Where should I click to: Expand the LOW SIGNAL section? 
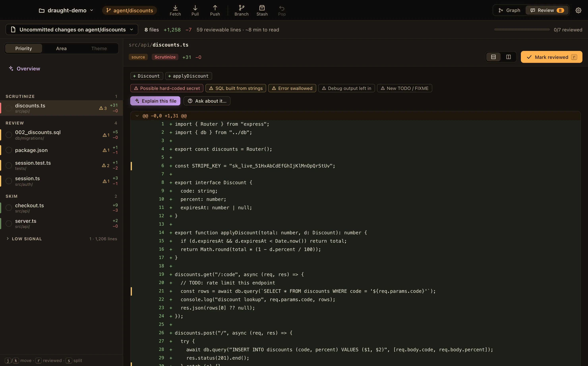click(61, 239)
